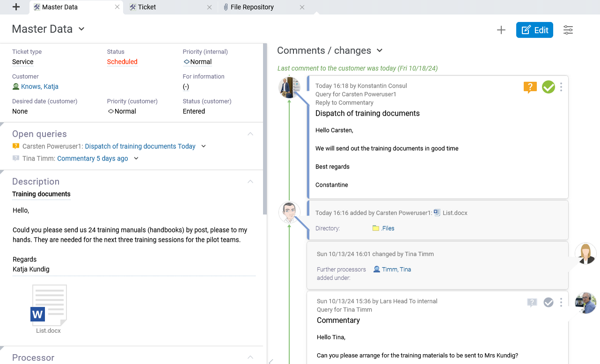Open three-dot menu on Konstantin's comment

[561, 87]
